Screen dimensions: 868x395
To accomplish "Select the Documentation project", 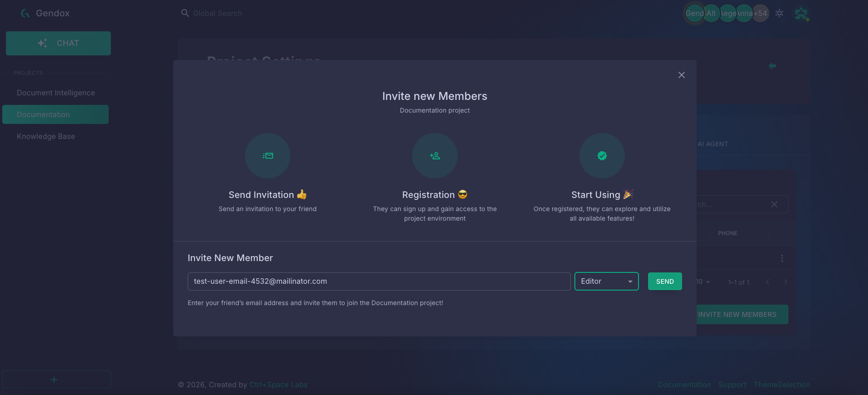I will click(55, 114).
